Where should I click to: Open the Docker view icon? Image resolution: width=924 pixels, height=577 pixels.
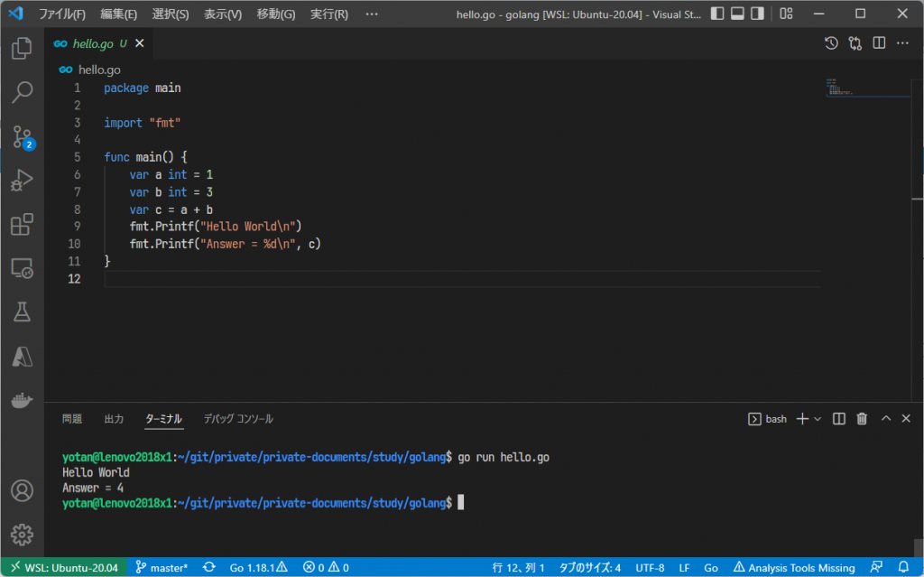22,401
